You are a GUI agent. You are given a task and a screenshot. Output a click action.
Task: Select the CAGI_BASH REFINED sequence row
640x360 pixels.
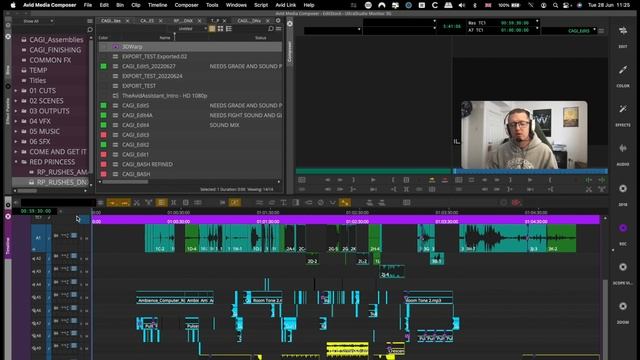(190, 164)
